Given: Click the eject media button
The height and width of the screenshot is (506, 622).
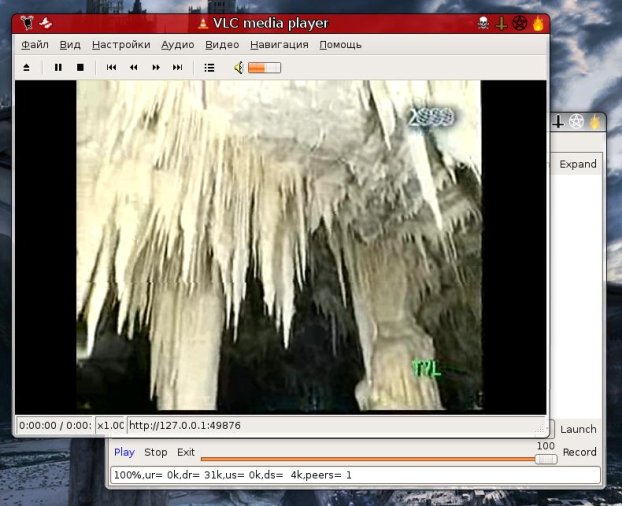Looking at the screenshot, I should (x=27, y=67).
